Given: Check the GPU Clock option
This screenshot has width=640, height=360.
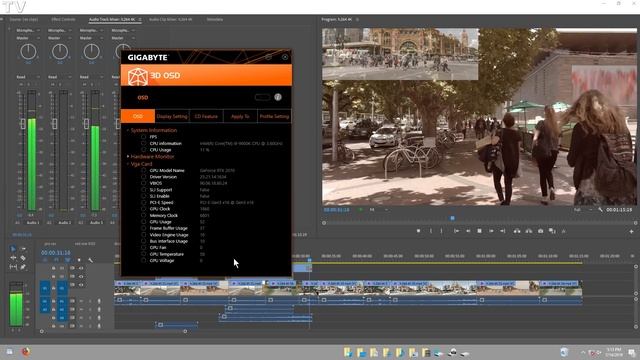Looking at the screenshot, I should pos(143,209).
